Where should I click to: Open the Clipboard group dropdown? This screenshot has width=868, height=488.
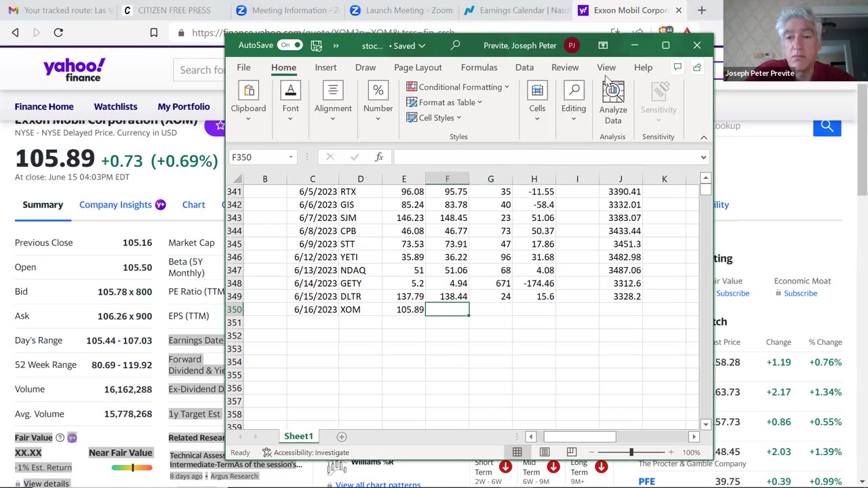coord(248,102)
